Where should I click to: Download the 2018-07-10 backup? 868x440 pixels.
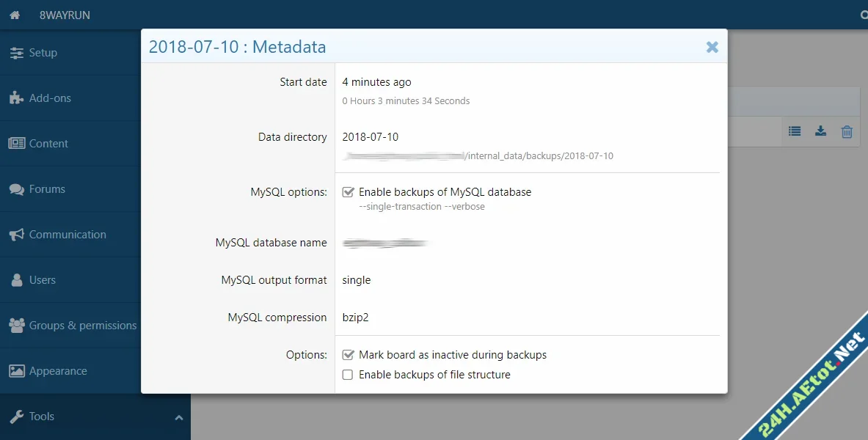[x=820, y=131]
